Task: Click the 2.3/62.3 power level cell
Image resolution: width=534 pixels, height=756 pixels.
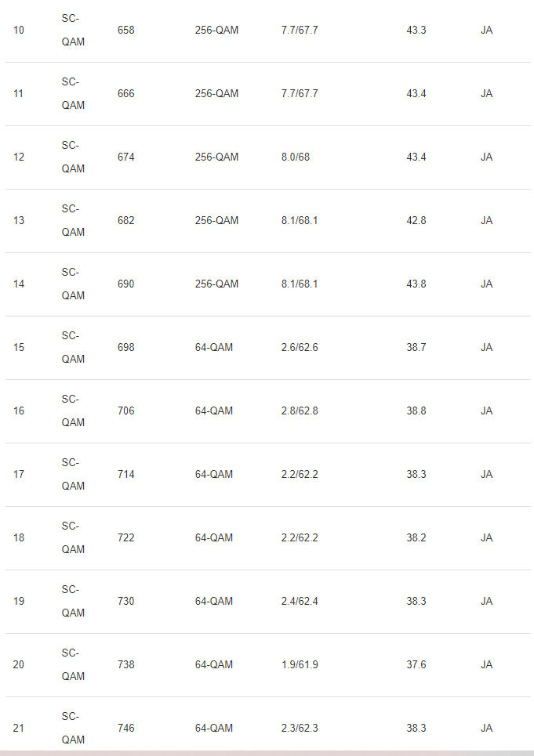Action: [x=300, y=729]
